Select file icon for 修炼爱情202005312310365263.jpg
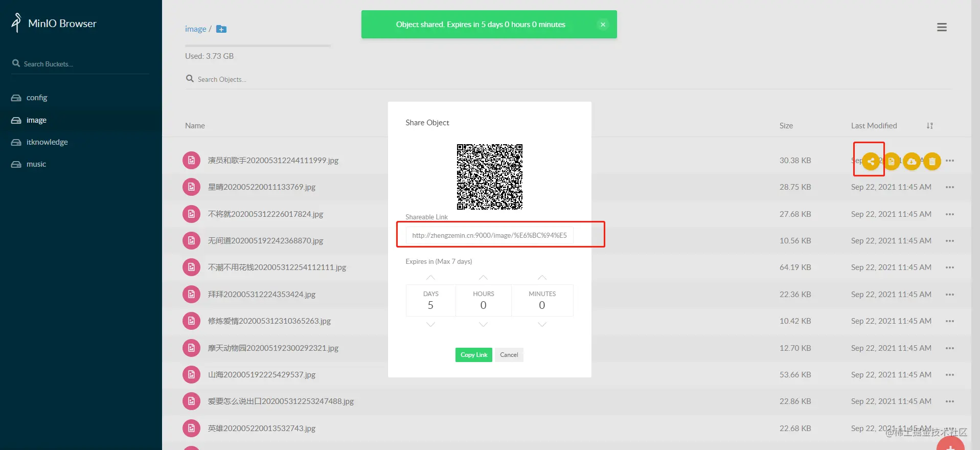The width and height of the screenshot is (980, 450). coord(191,321)
